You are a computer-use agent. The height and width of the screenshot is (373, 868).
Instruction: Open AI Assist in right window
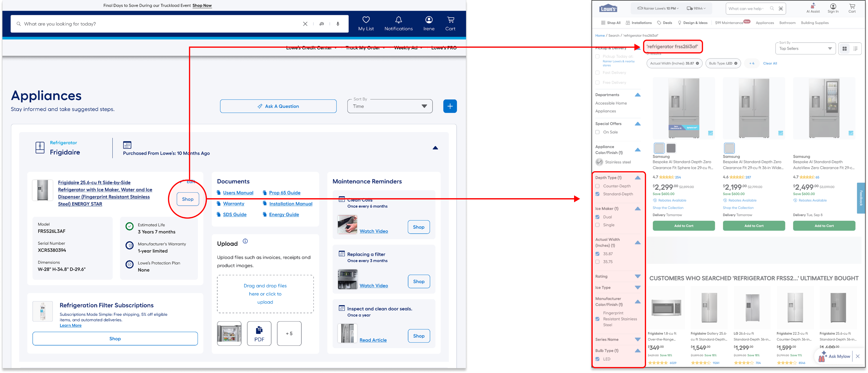(x=813, y=8)
